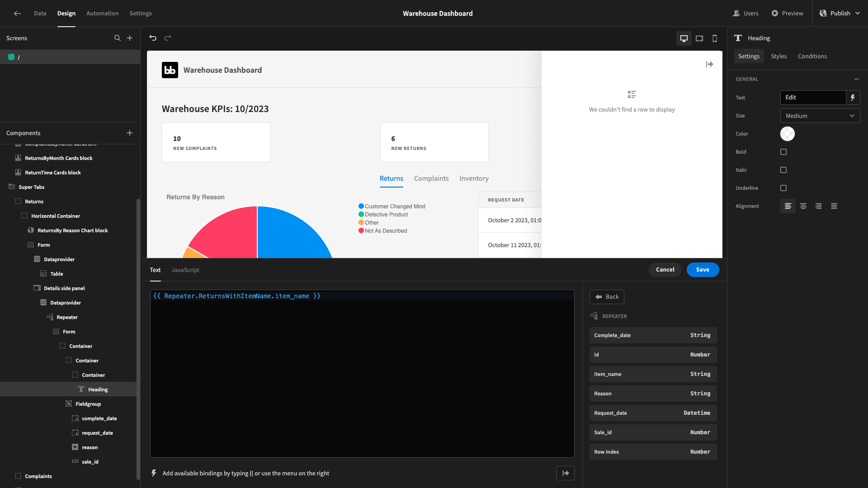Select Details side panel in tree

click(64, 288)
